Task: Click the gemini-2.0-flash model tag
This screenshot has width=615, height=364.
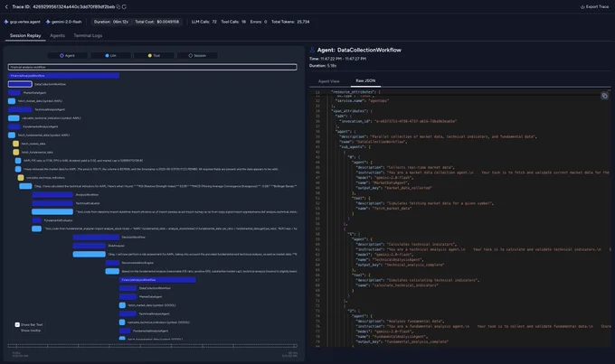Action: point(63,22)
